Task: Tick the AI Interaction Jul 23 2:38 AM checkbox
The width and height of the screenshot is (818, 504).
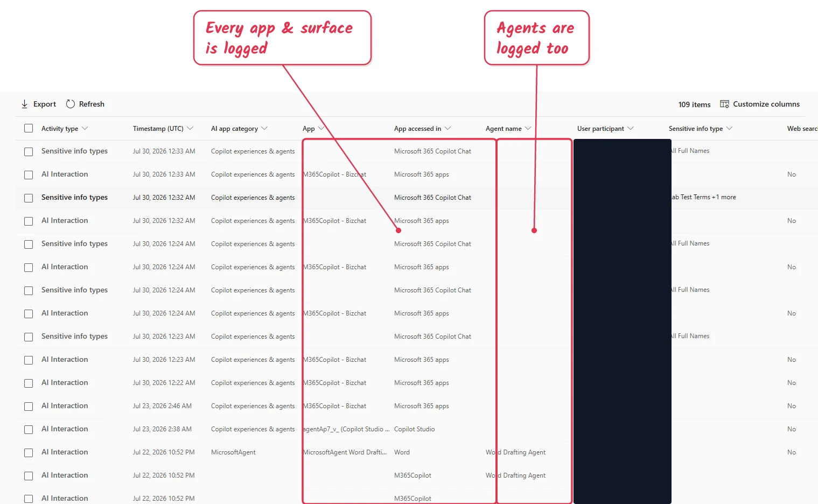Action: point(29,430)
